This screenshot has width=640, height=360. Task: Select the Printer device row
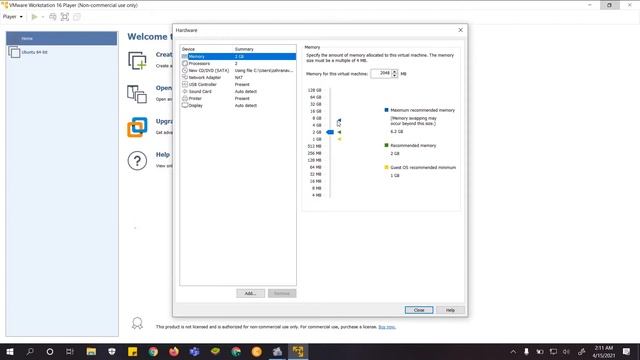tap(238, 98)
